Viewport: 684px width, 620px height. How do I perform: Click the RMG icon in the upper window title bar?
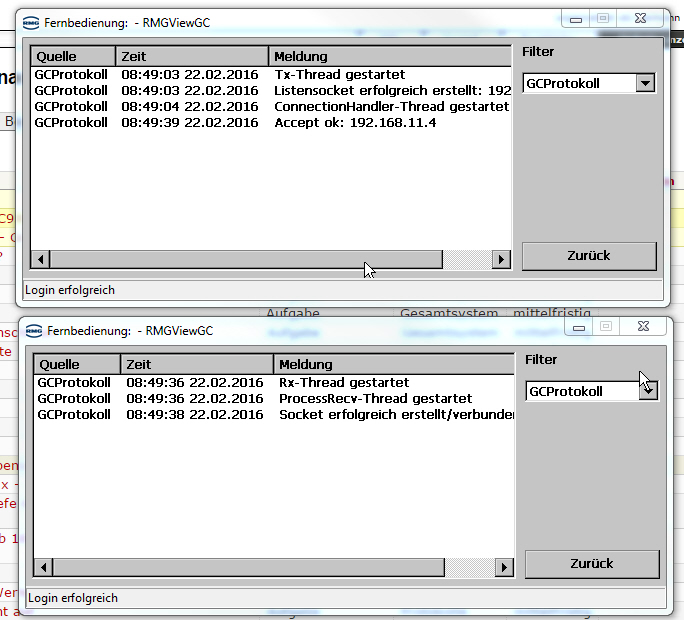click(x=33, y=22)
